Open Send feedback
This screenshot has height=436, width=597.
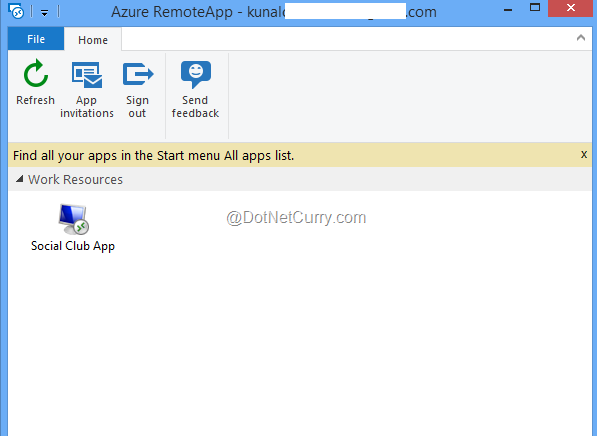[195, 89]
